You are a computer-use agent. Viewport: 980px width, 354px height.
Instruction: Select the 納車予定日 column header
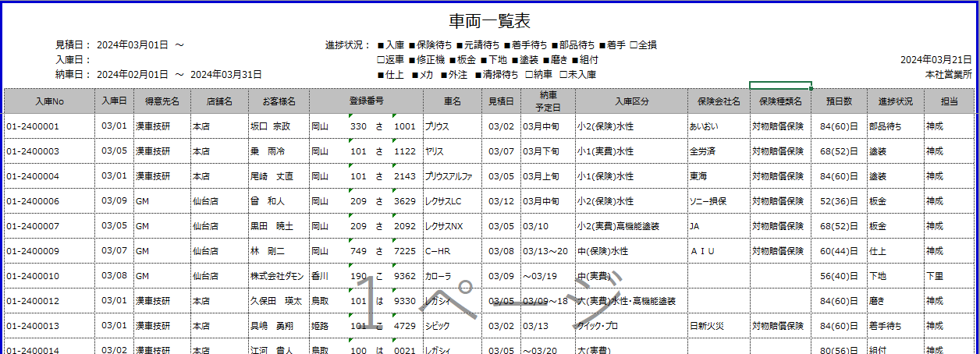click(548, 101)
